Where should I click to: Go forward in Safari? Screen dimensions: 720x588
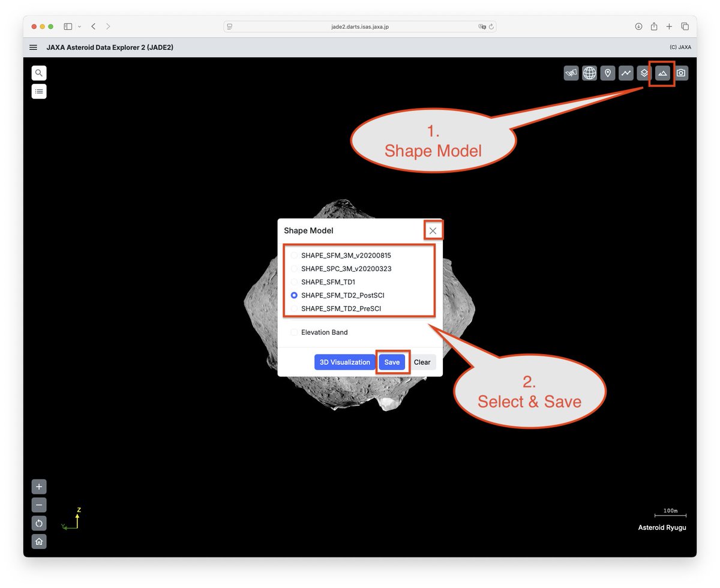click(108, 26)
